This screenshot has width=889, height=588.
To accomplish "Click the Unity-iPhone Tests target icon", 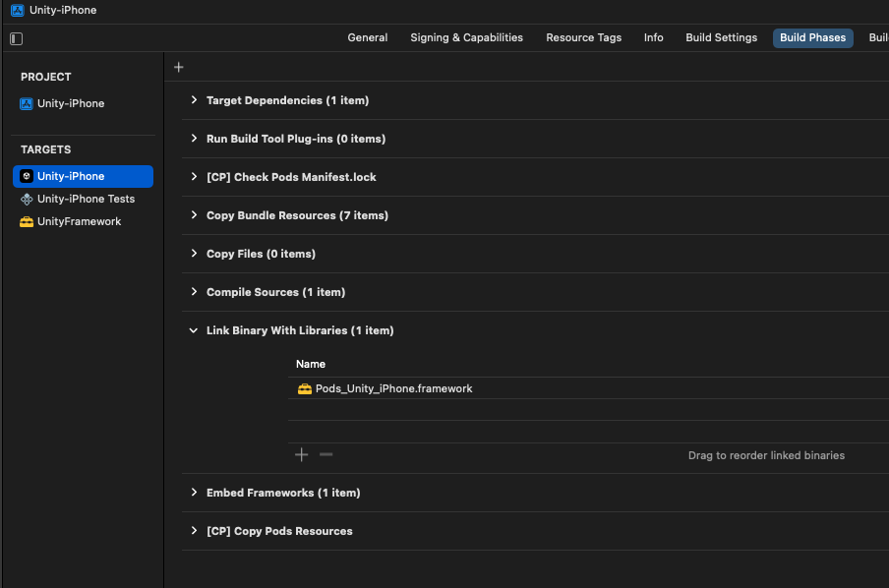I will pyautogui.click(x=27, y=199).
